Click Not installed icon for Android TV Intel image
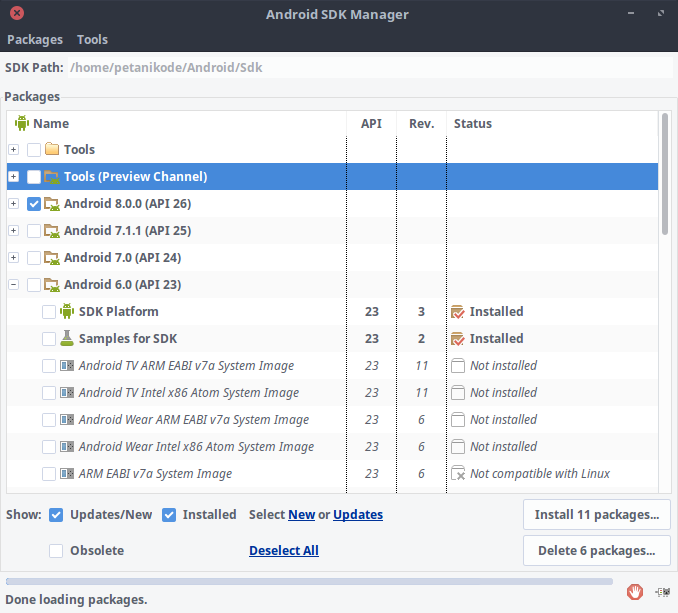This screenshot has width=678, height=613. (x=457, y=393)
